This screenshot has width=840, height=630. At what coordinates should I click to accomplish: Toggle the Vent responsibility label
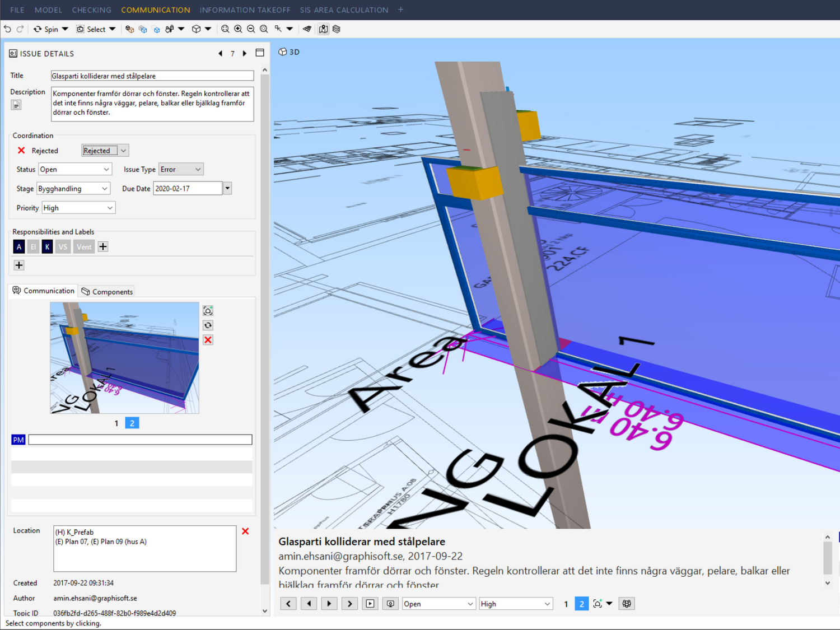[84, 247]
